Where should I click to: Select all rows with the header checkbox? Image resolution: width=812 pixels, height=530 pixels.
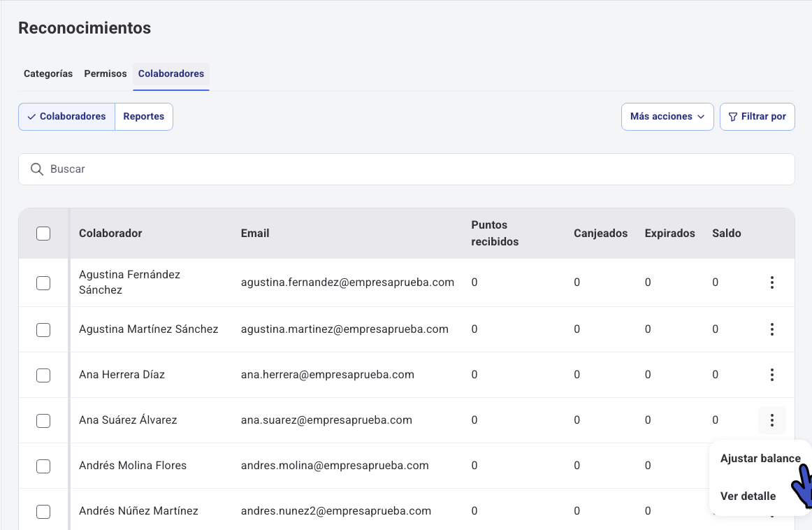[43, 234]
